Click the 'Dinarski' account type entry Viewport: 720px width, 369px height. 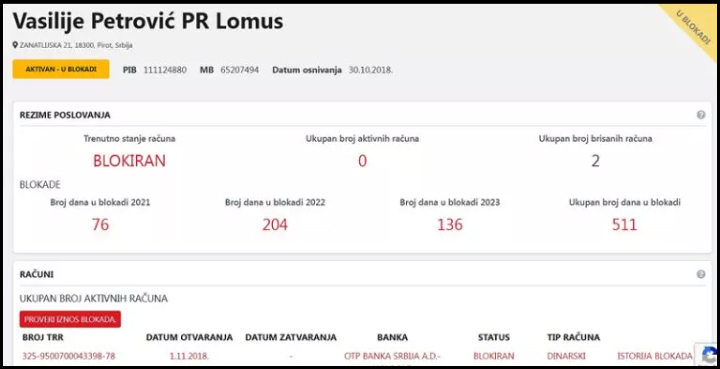point(566,356)
